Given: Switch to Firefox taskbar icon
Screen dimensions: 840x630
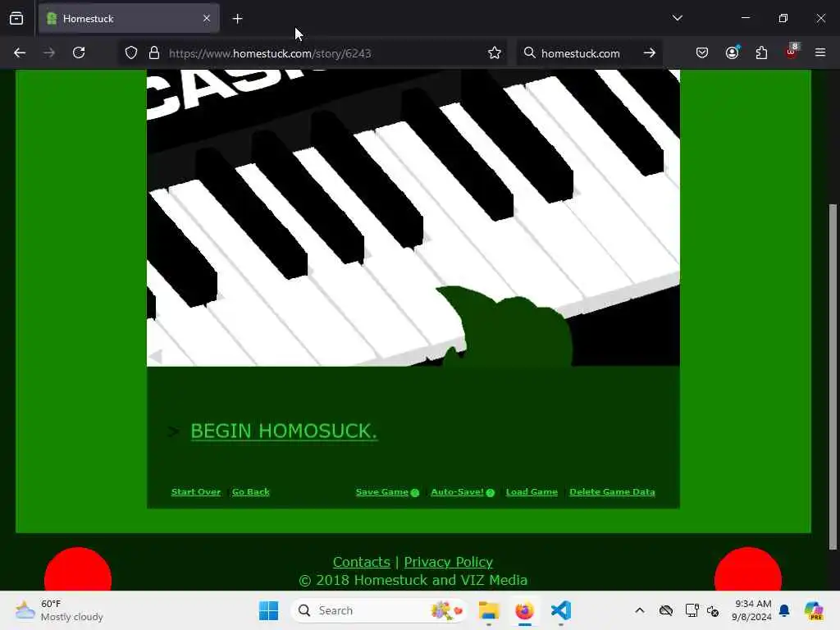Looking at the screenshot, I should click(524, 610).
